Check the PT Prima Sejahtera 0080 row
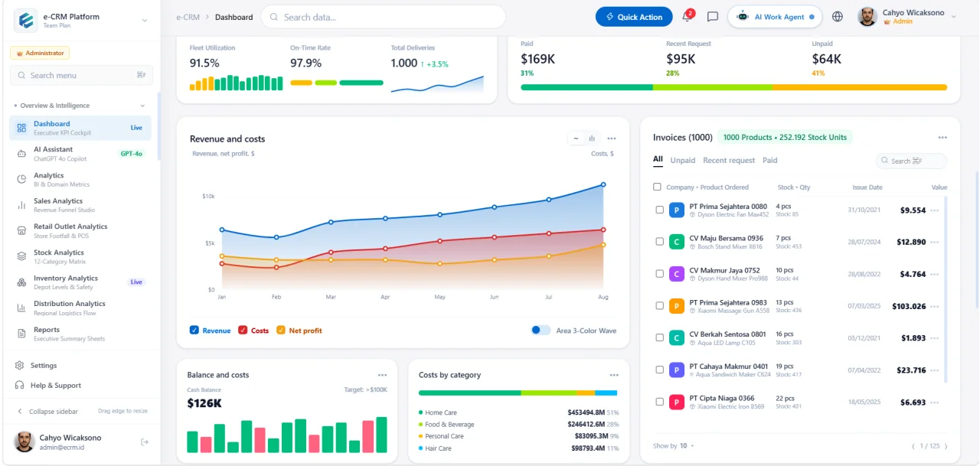 pos(660,210)
